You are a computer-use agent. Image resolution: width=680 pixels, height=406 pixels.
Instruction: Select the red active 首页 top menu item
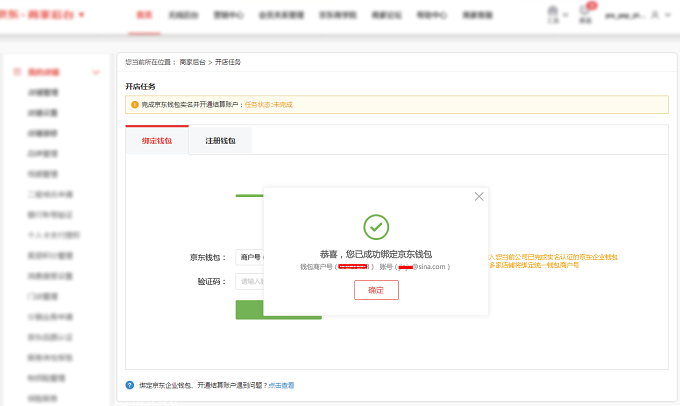click(144, 15)
